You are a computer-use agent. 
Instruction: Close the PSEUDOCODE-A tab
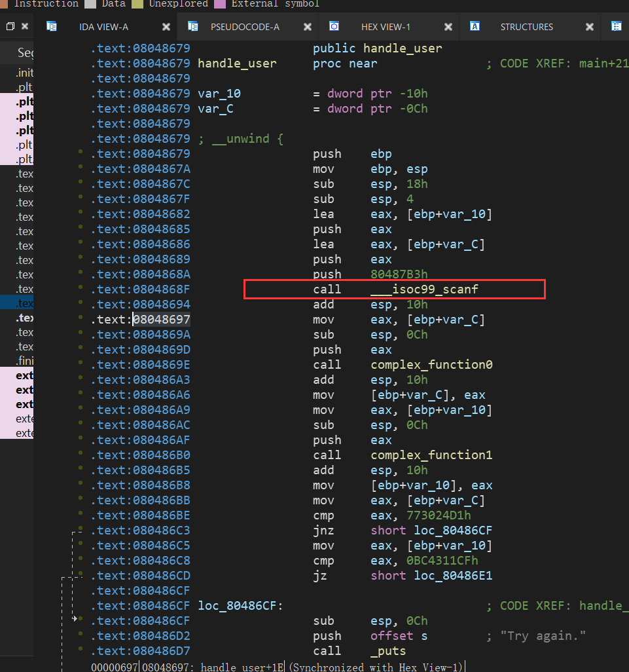(308, 27)
